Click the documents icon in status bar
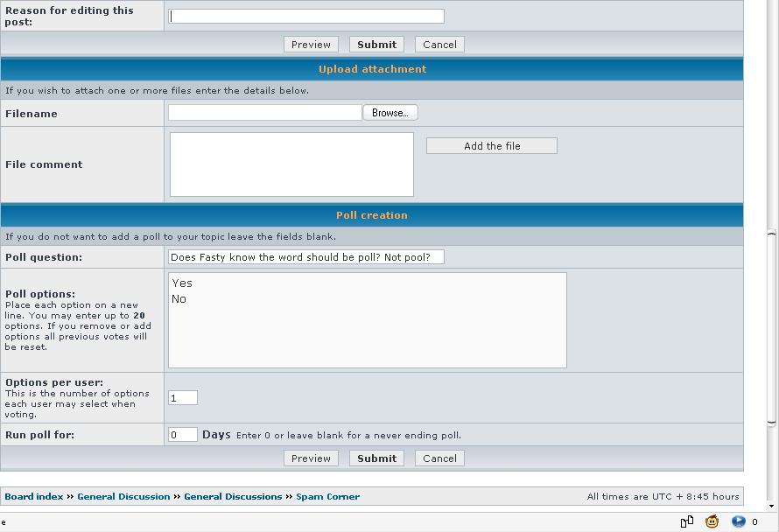 pos(687,521)
